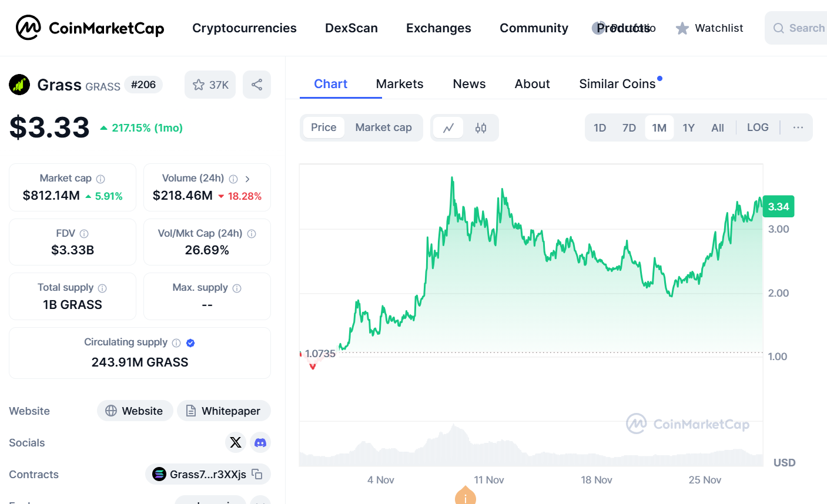This screenshot has height=504, width=827.
Task: Click the CoinMarketCap logo
Action: pyautogui.click(x=89, y=28)
